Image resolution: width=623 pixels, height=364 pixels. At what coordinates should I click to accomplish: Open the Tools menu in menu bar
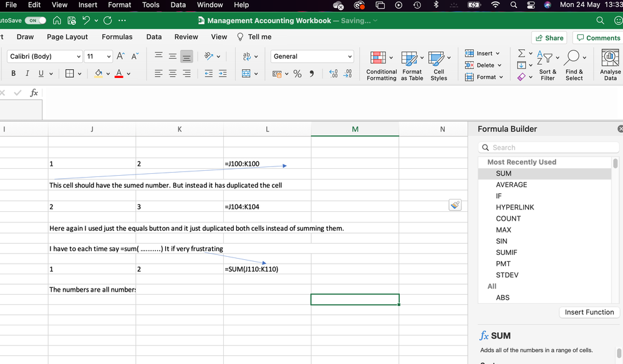(x=150, y=5)
